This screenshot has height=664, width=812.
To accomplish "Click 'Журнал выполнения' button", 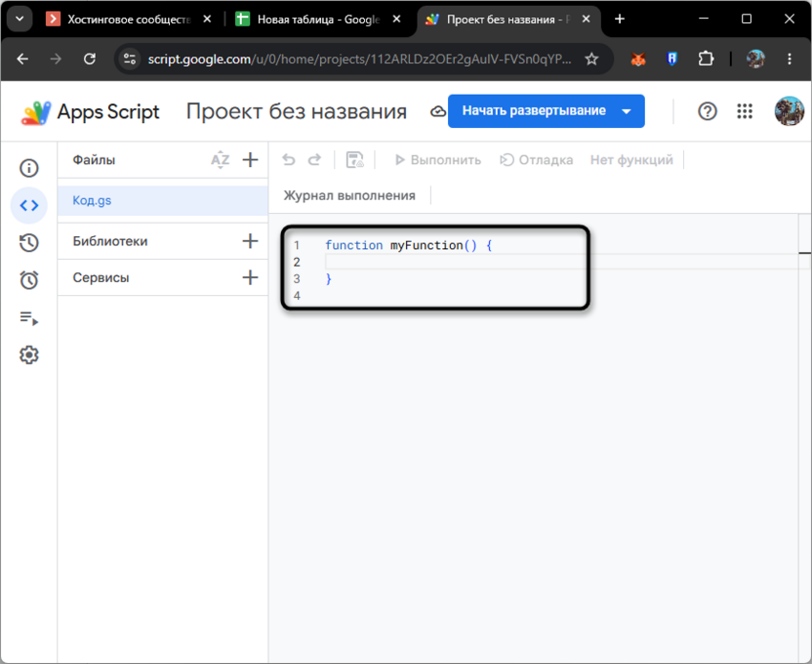I will click(349, 195).
